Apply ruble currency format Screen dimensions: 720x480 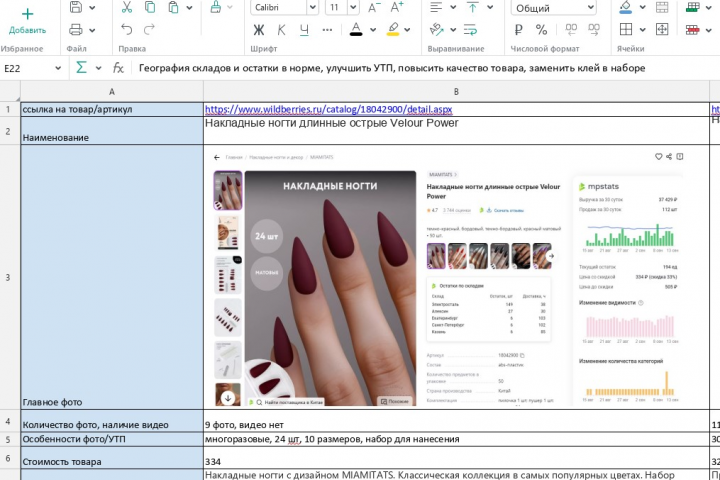point(519,30)
